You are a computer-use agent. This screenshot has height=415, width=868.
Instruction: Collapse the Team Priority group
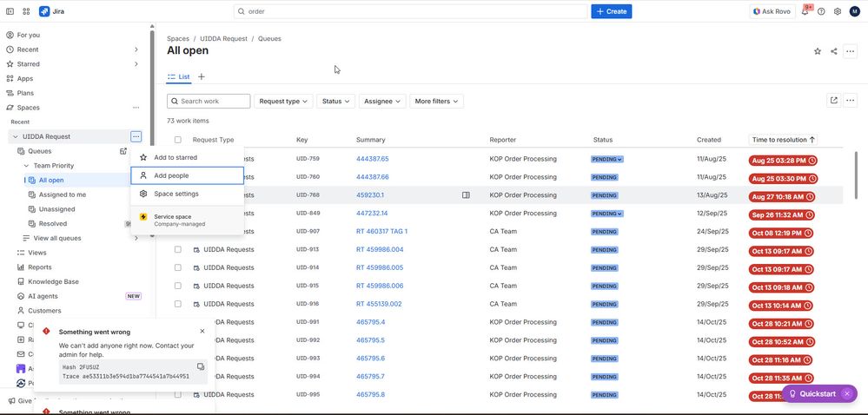[x=27, y=166]
